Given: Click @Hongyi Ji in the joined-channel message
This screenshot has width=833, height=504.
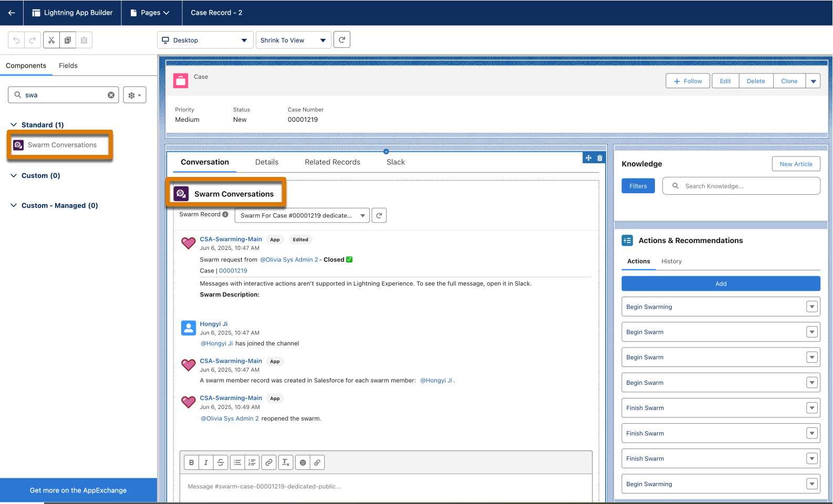Looking at the screenshot, I should pos(217,343).
